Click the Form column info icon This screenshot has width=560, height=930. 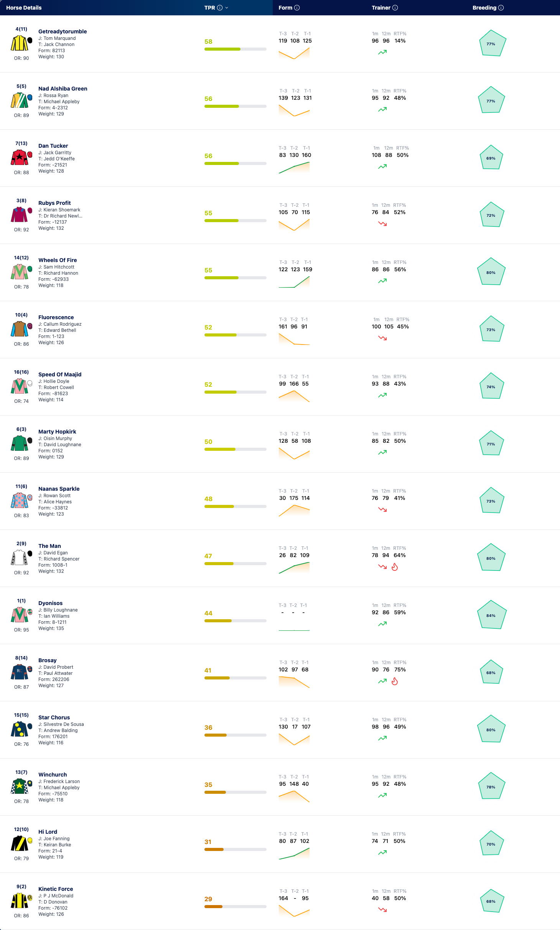tap(297, 8)
